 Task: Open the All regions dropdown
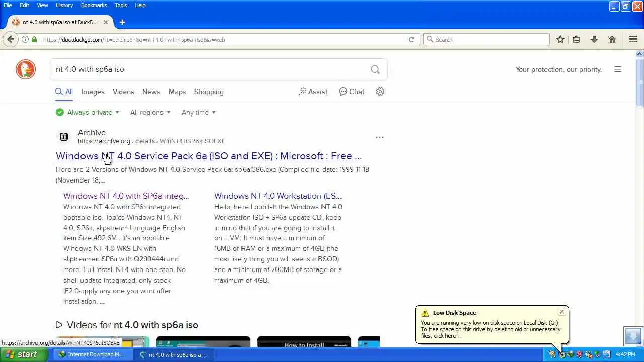tap(150, 112)
